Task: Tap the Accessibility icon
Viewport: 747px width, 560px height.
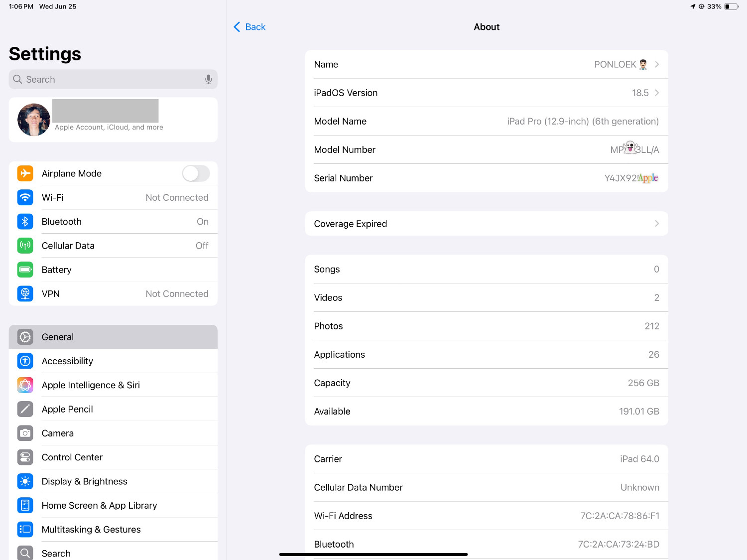Action: [25, 361]
